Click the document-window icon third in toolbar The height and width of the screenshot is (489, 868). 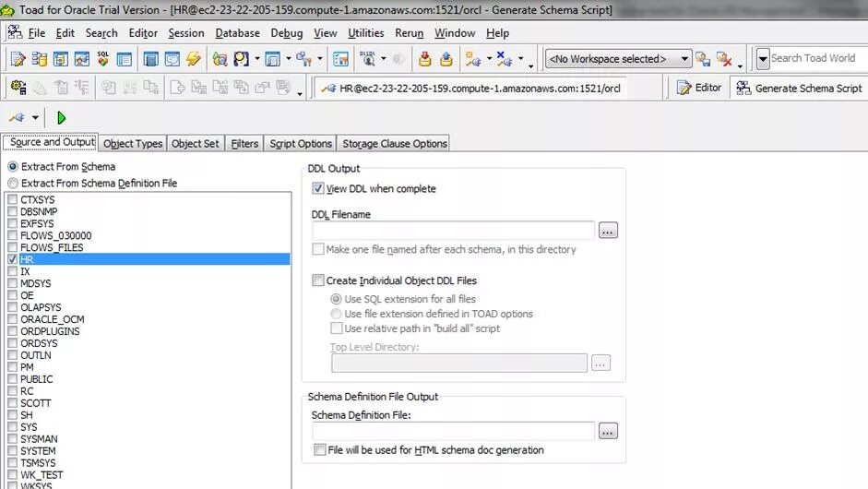coord(60,59)
